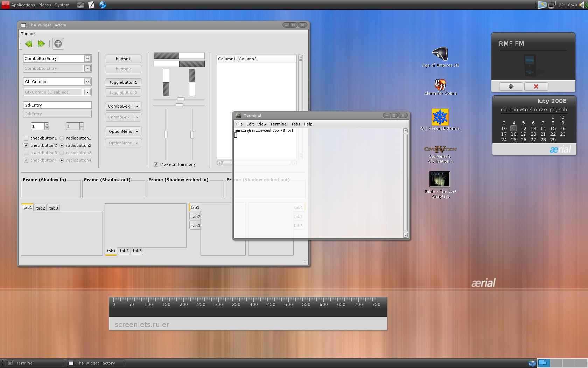Image resolution: width=588 pixels, height=368 pixels.
Task: Click the round plus icon in Widget Factory toolbar
Action: tap(58, 44)
